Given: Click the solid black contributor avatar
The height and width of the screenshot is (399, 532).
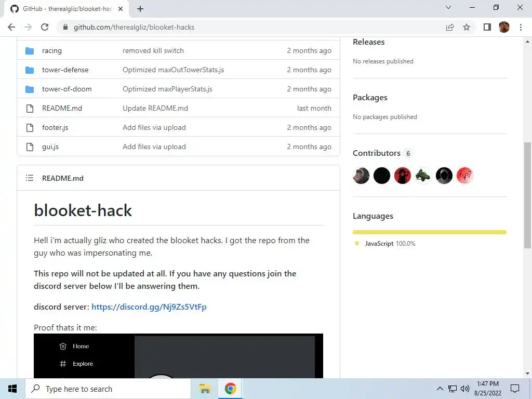Looking at the screenshot, I should pyautogui.click(x=382, y=176).
